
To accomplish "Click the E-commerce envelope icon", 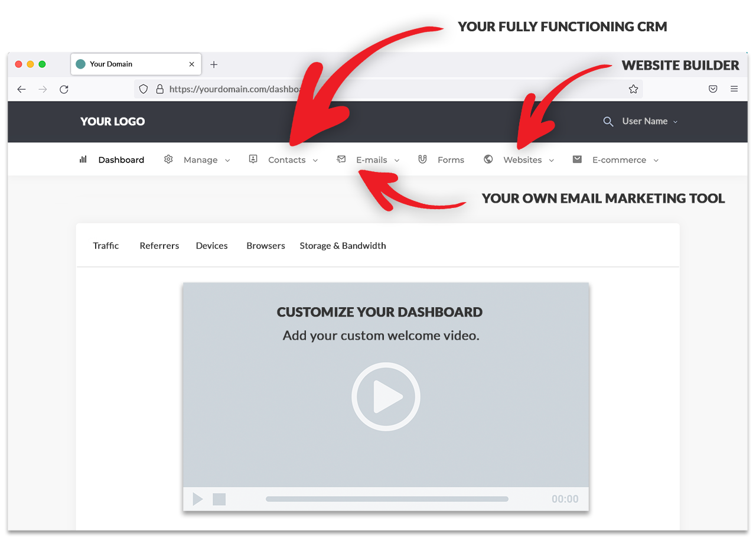I will click(x=577, y=160).
